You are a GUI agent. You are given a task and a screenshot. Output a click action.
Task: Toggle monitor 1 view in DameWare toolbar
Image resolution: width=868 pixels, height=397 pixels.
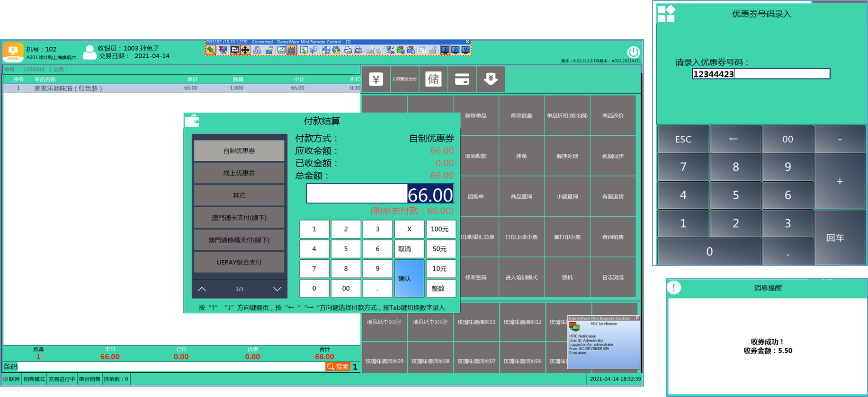tap(445, 50)
